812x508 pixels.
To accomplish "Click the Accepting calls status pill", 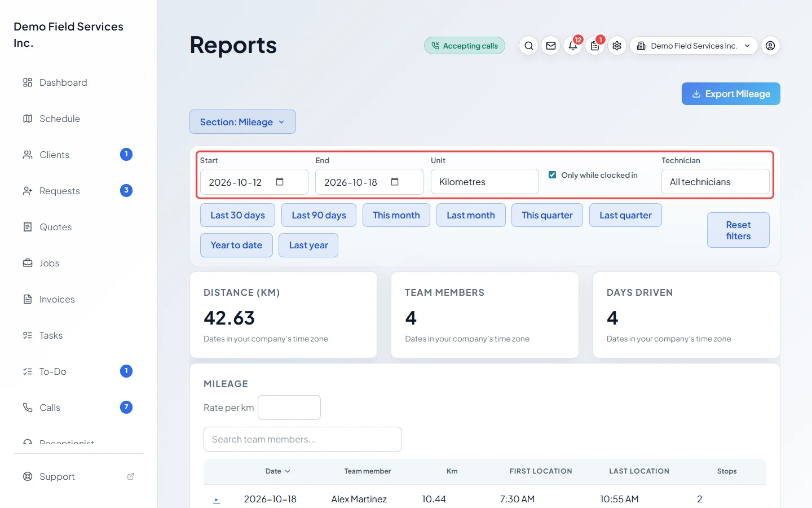I will (465, 46).
